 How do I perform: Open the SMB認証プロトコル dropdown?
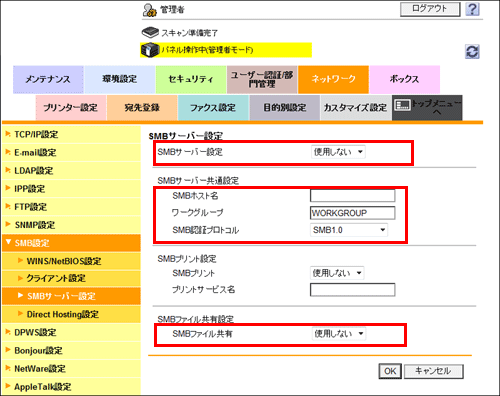(x=349, y=230)
